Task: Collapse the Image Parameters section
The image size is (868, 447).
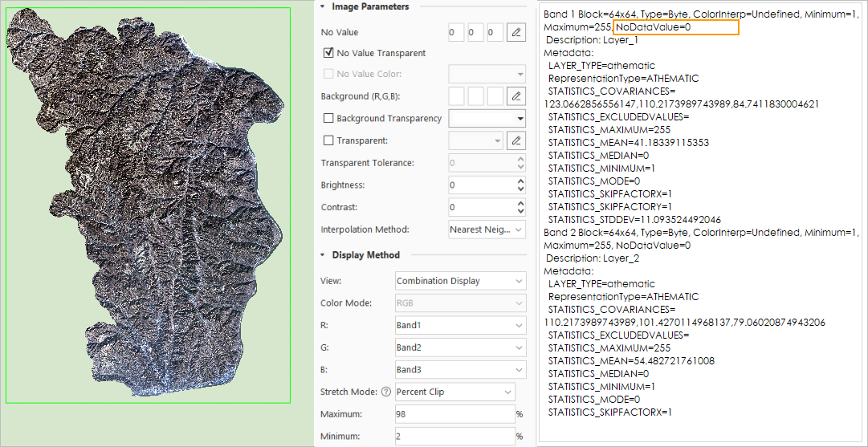Action: (x=323, y=6)
